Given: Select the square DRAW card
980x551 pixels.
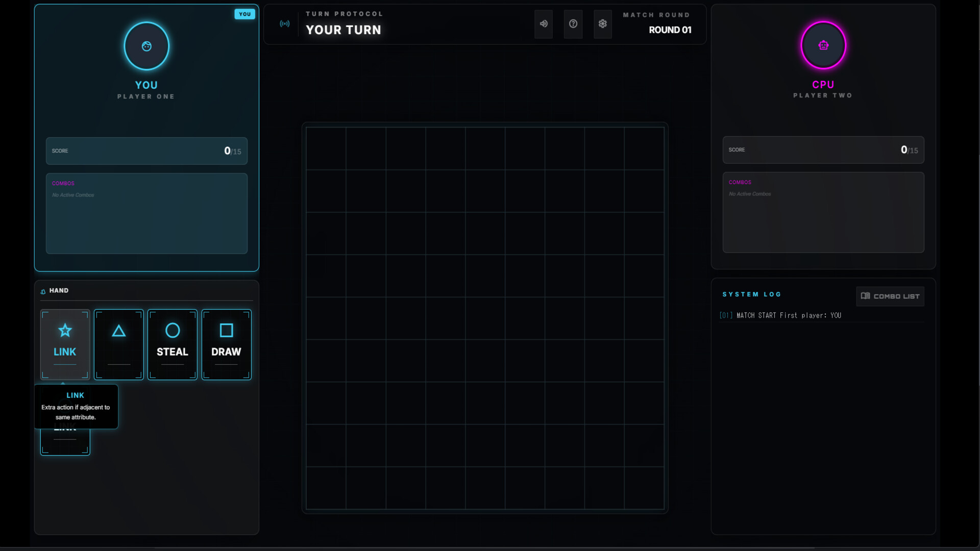Looking at the screenshot, I should (227, 344).
